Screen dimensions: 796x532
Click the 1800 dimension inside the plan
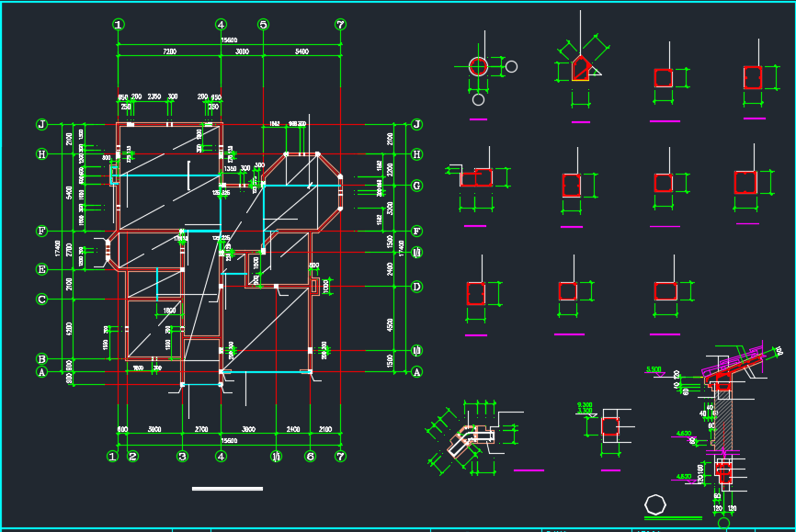(x=169, y=311)
